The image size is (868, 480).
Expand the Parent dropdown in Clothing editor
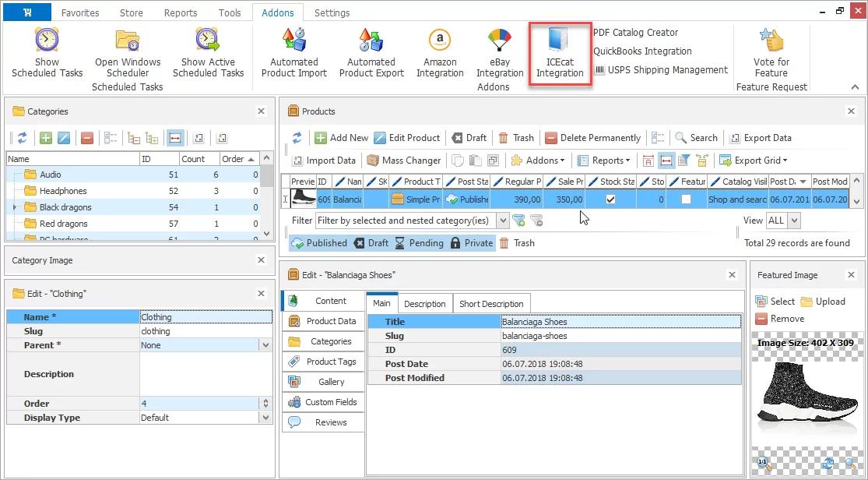(265, 345)
